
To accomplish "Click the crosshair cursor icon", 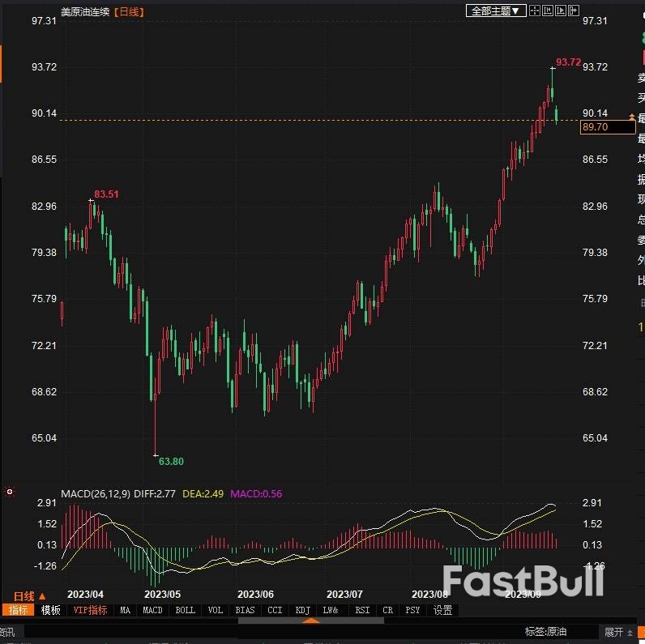I will (x=536, y=11).
